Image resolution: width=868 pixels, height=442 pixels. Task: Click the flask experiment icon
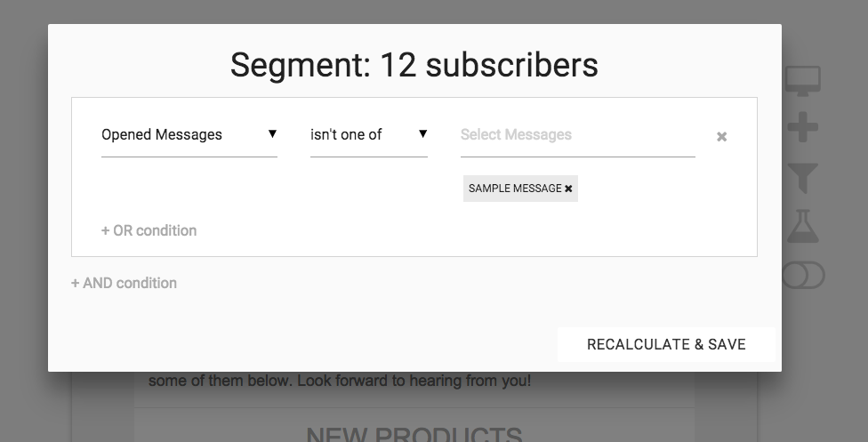point(802,227)
